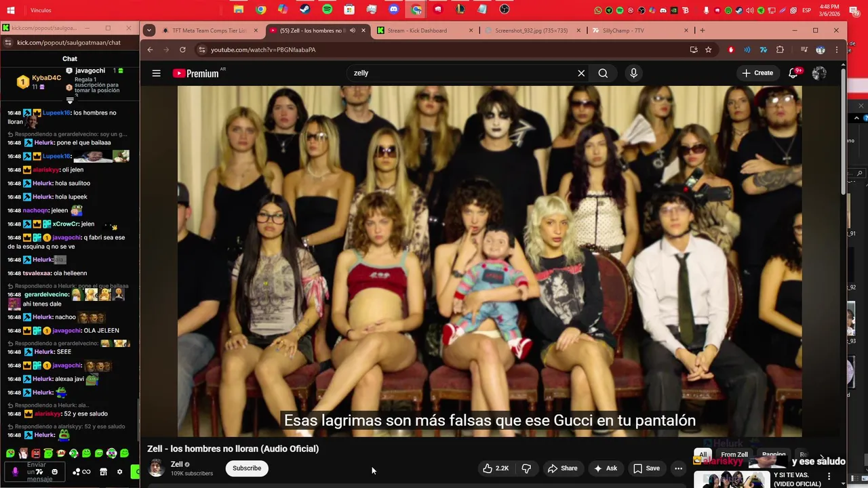Go to YouTube Premium home logo
868x488 pixels.
tap(196, 73)
